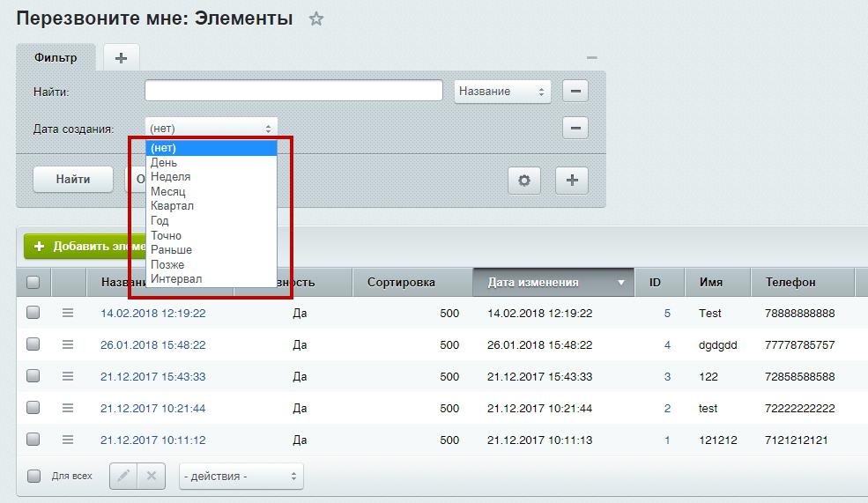
Task: Check the row with ID 2
Action: (33, 407)
